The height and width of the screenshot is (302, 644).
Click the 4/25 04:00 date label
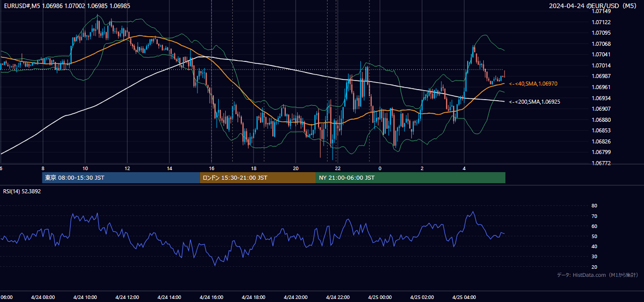464,297
